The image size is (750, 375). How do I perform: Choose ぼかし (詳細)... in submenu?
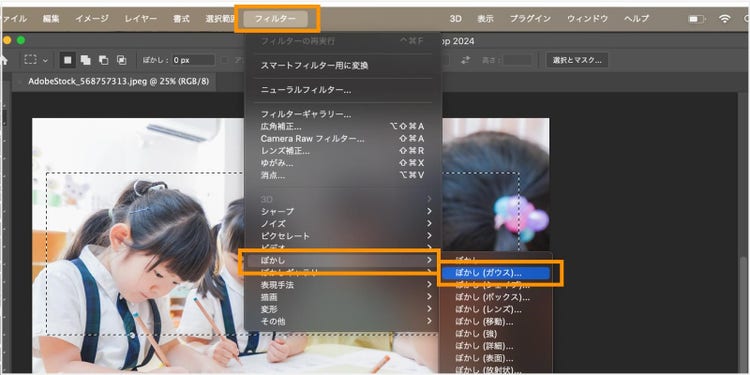496,346
